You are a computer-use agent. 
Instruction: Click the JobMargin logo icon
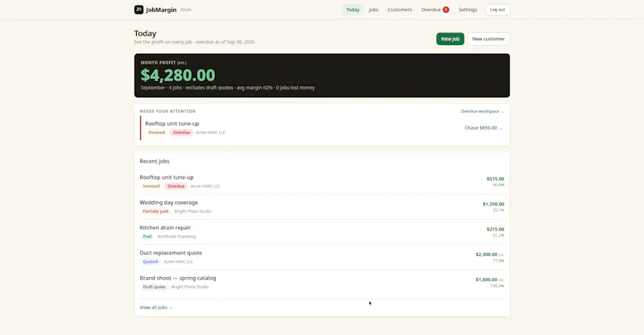138,10
